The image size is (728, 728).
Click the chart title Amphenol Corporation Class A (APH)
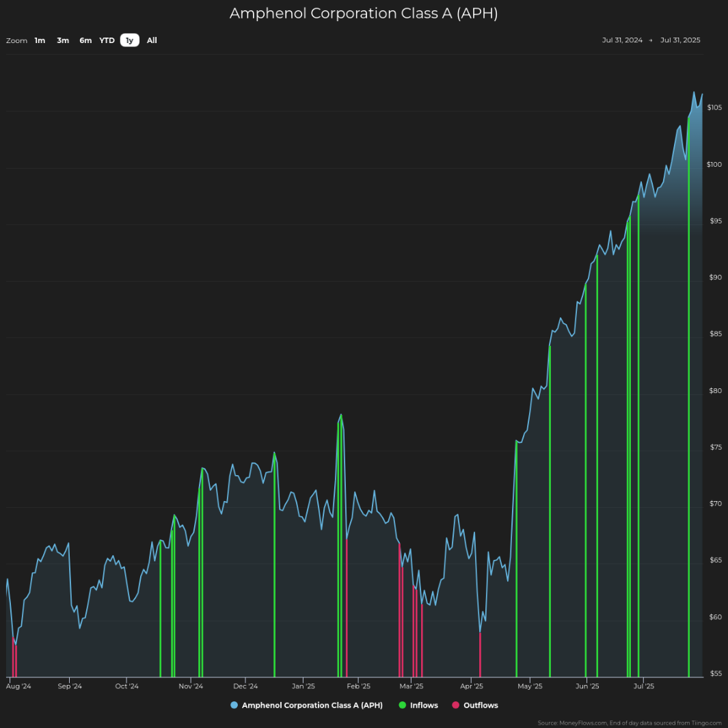coord(364,13)
